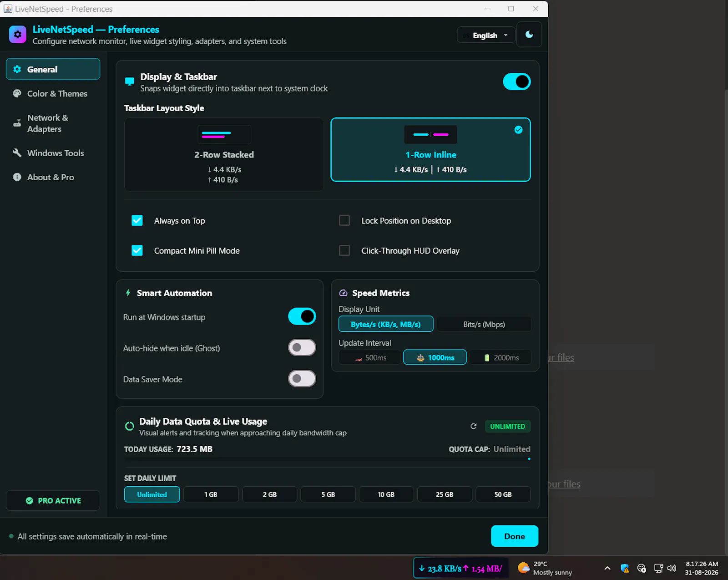The image size is (728, 580).
Task: Select Unlimited daily limit
Action: coord(152,494)
